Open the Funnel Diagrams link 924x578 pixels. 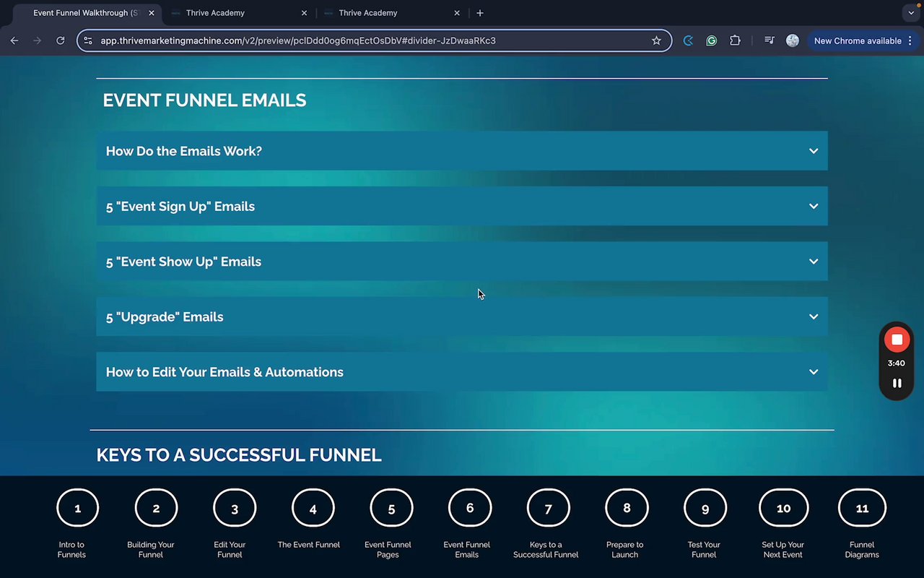pos(862,550)
